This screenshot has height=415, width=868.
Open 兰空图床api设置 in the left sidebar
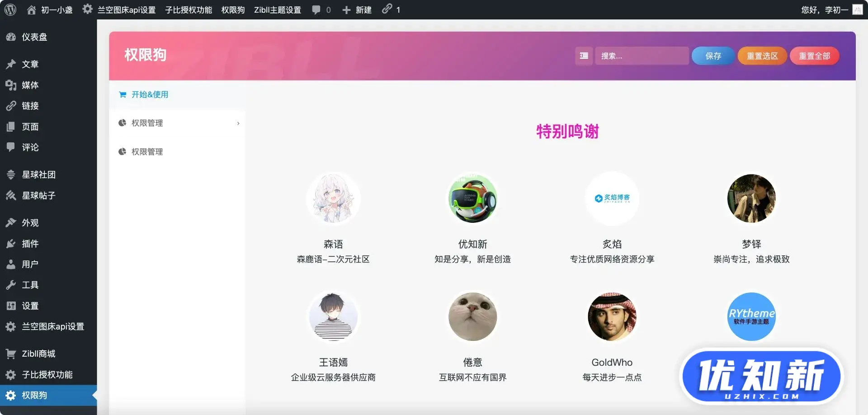pos(48,326)
